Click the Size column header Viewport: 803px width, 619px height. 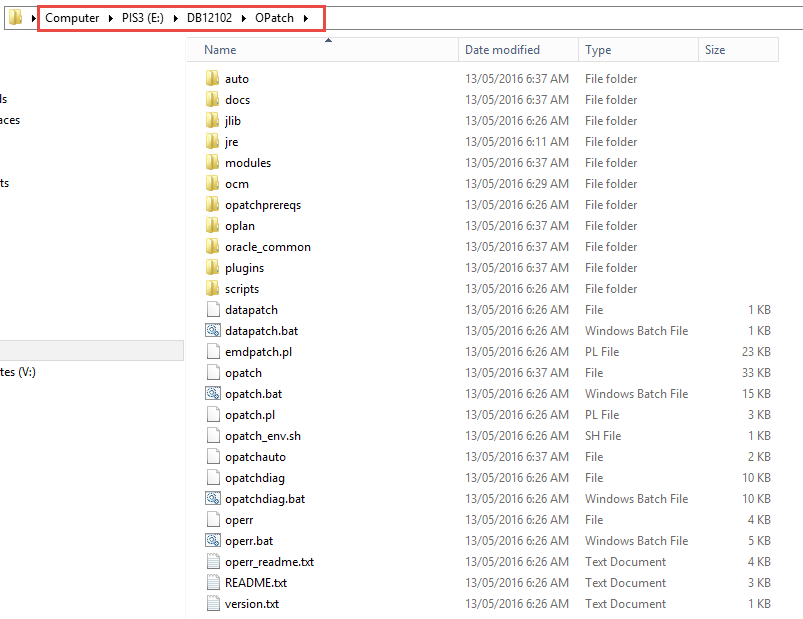point(714,50)
